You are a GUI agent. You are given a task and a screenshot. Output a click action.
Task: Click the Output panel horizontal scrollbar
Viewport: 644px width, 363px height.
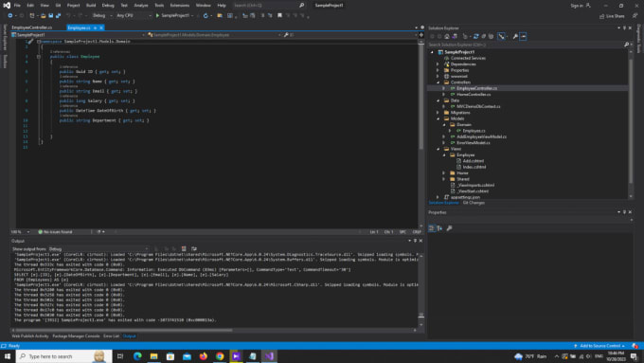pos(124,330)
